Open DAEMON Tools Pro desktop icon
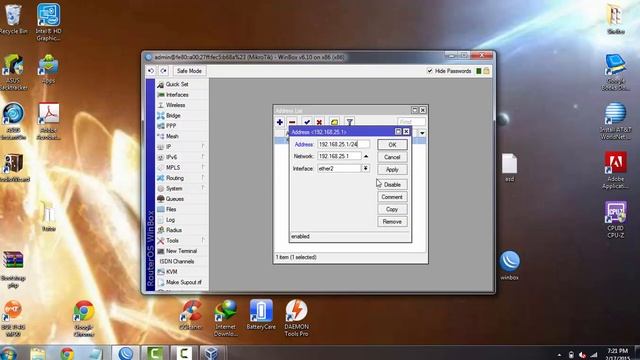 coord(296,318)
